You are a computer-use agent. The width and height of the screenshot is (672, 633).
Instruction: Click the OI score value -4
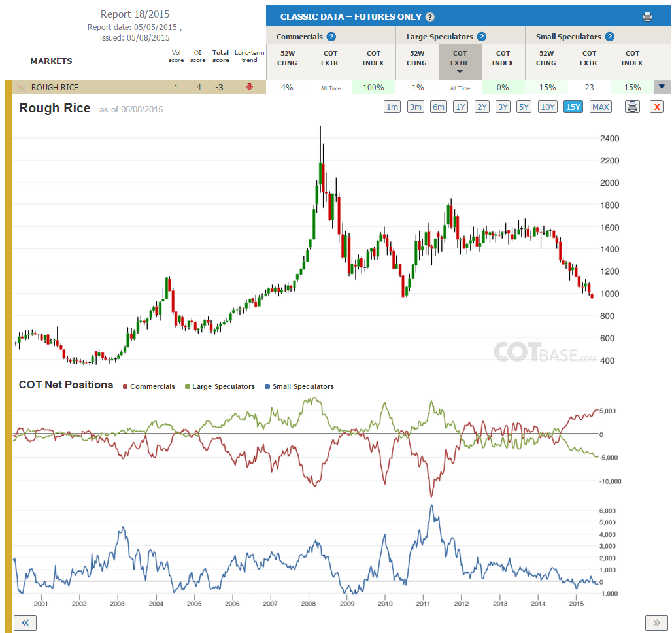[x=197, y=88]
